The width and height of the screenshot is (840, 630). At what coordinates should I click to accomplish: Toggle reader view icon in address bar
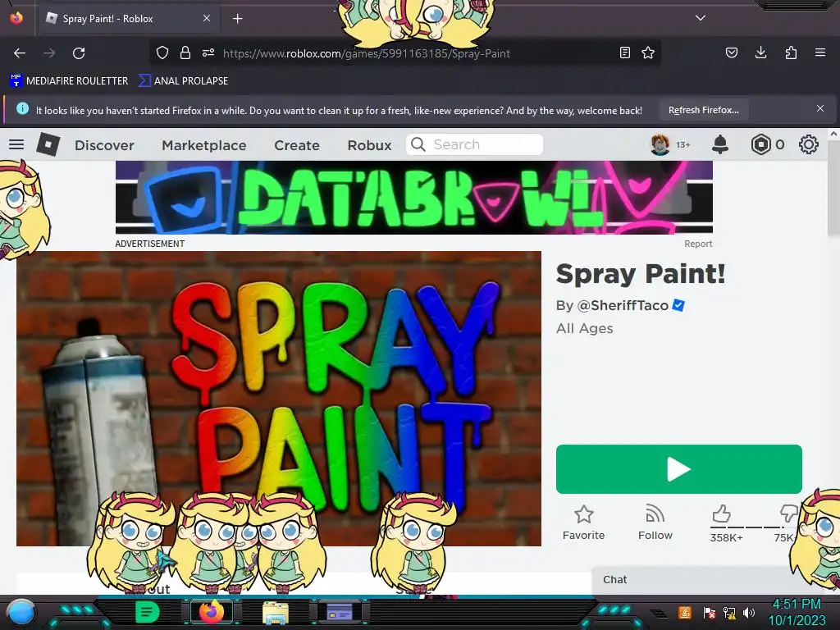[x=624, y=52]
